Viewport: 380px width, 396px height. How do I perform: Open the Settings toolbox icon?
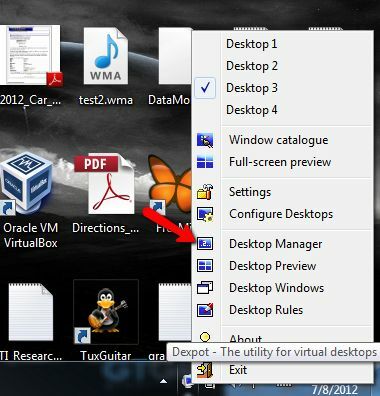(205, 192)
